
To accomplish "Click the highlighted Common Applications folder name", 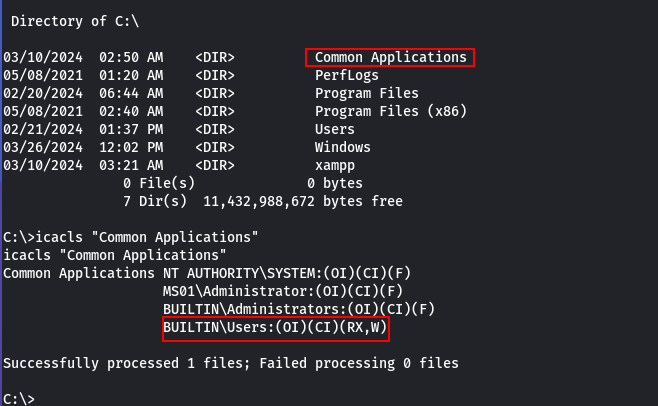I will click(390, 58).
